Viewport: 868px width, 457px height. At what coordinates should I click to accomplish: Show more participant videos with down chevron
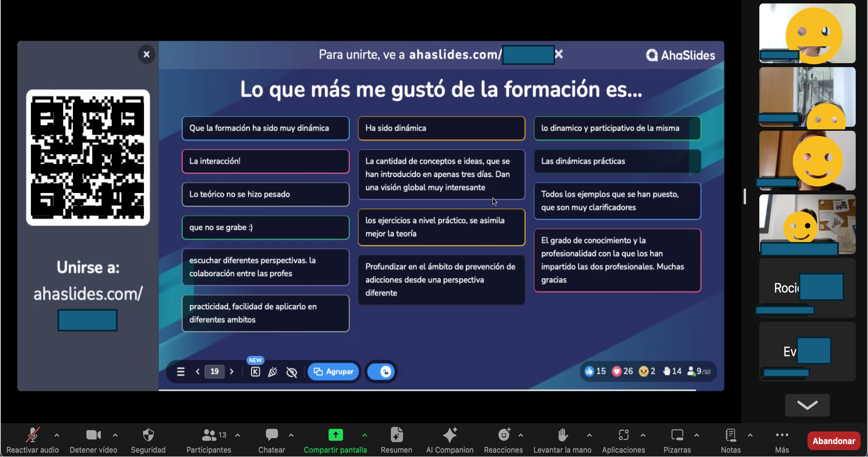tap(807, 405)
